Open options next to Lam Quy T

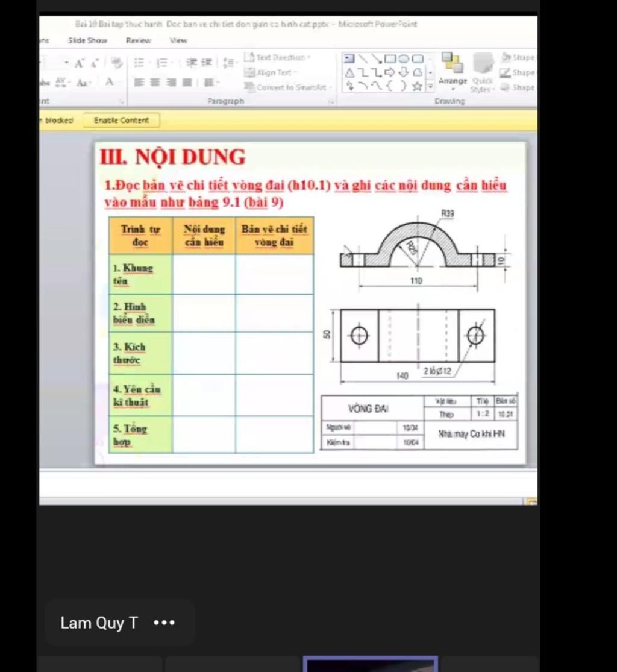164,623
